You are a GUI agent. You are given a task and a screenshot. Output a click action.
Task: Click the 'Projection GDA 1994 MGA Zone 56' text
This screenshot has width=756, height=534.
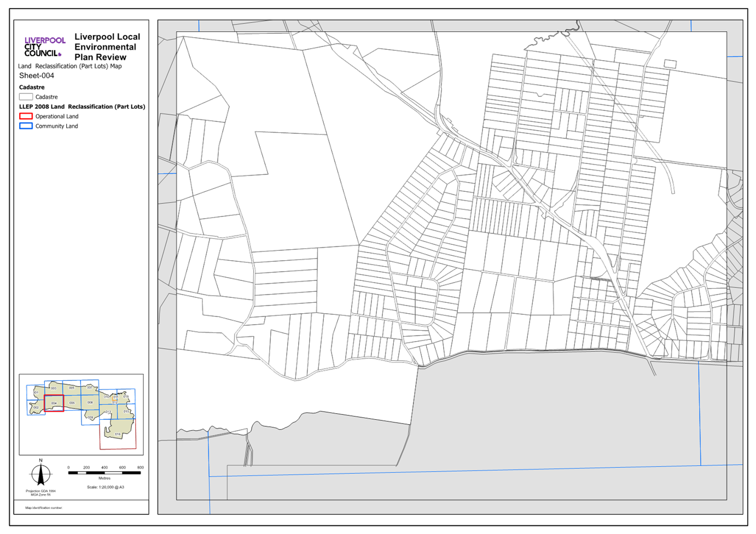coord(40,493)
